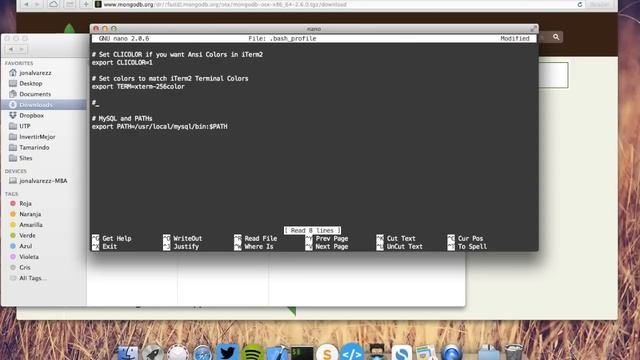Click the 'Set colors to match iTerm2' line
640x360 pixels.
[170, 78]
